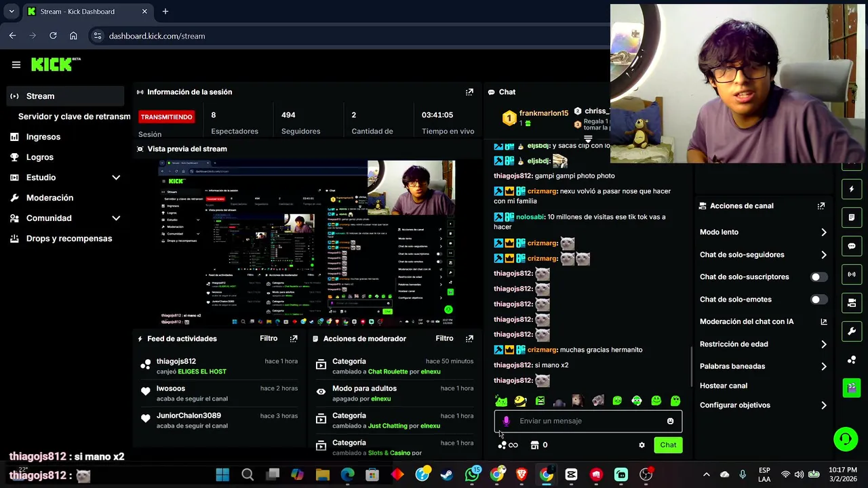Reload the page in browser
Image resolution: width=868 pixels, height=488 pixels.
pyautogui.click(x=53, y=36)
